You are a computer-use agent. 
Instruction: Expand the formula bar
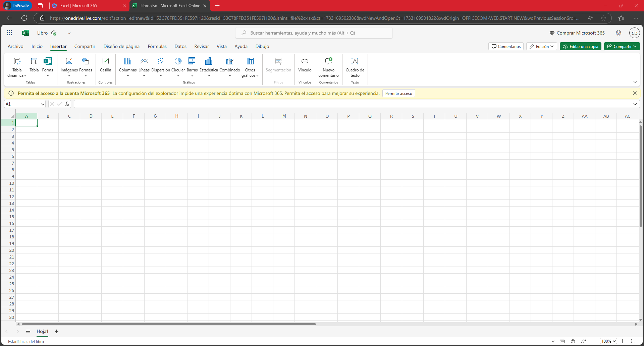(x=635, y=104)
